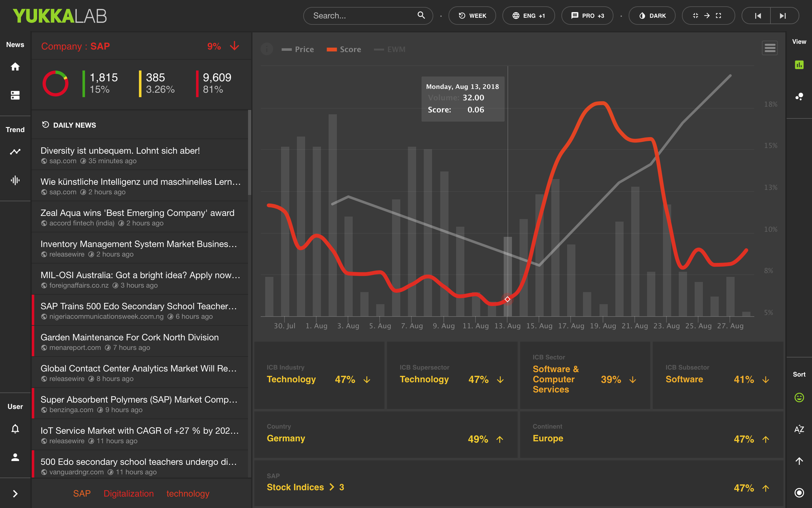
Task: Open 'Wie künstliche Intelligenz' article
Action: 140,186
